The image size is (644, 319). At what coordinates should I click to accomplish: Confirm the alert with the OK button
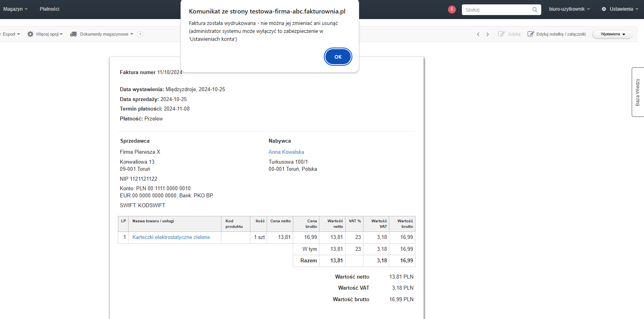pyautogui.click(x=338, y=57)
